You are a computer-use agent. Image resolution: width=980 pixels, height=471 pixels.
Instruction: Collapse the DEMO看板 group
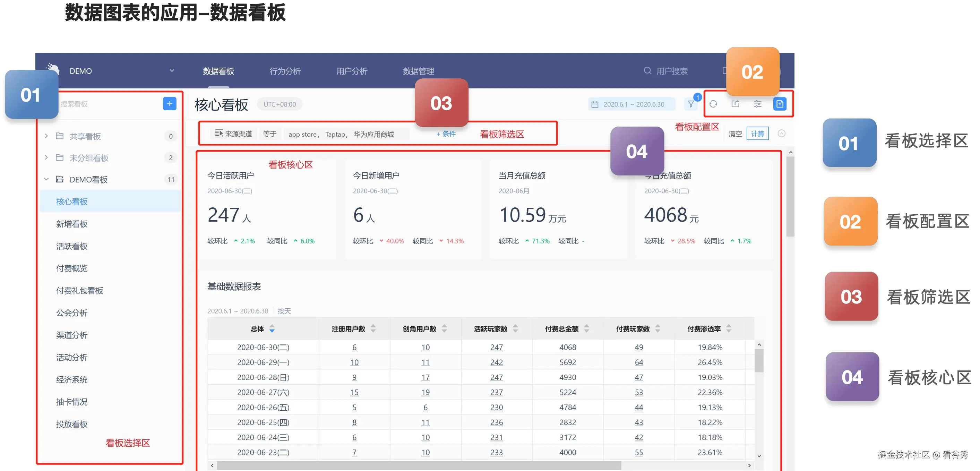tap(46, 179)
